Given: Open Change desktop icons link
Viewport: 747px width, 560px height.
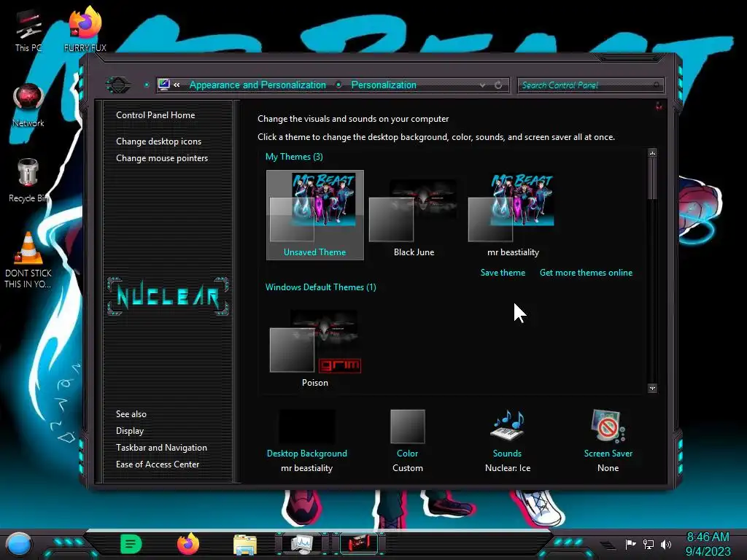Looking at the screenshot, I should tap(158, 141).
